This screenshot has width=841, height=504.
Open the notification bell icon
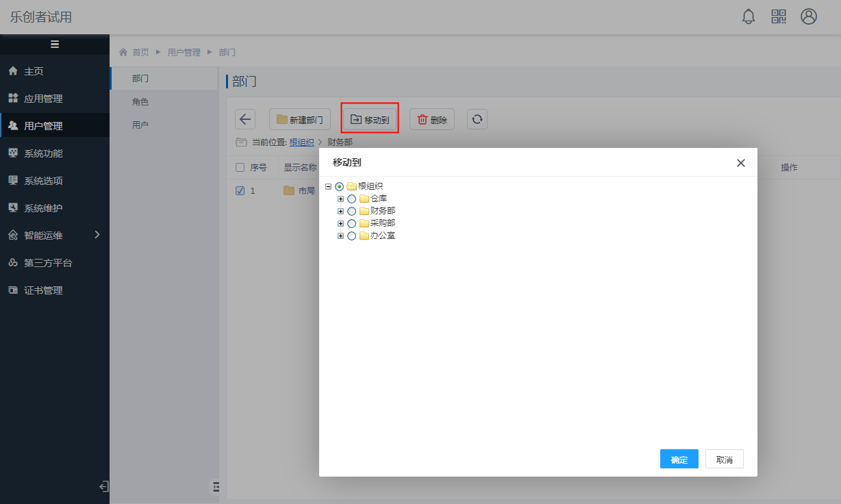(x=749, y=16)
